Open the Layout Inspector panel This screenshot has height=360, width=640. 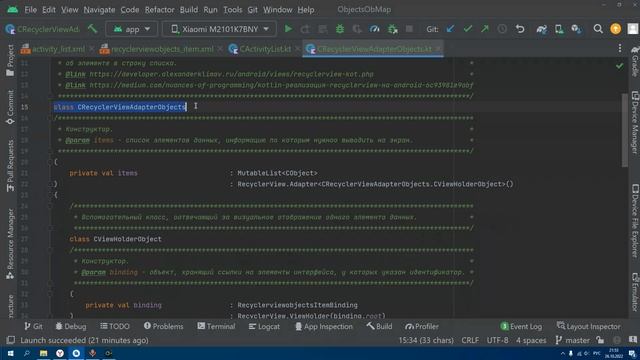(x=588, y=326)
